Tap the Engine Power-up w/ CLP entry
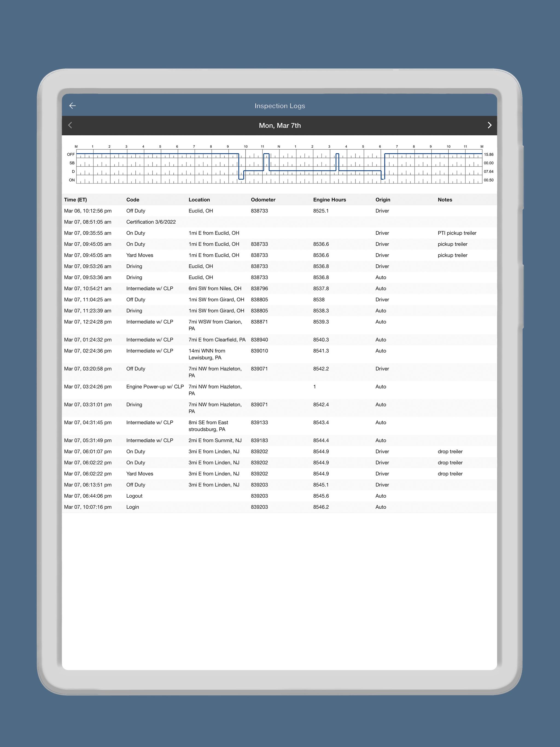Image resolution: width=560 pixels, height=747 pixels. coord(155,387)
